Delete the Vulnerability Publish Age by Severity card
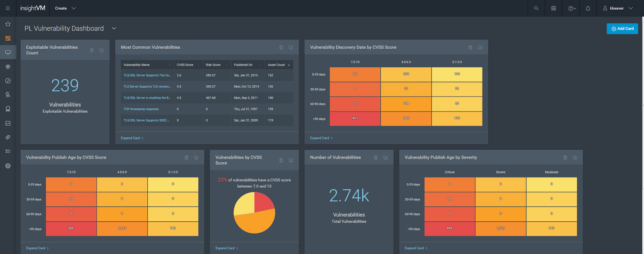Screen dimensions: 644x254 pyautogui.click(x=565, y=158)
